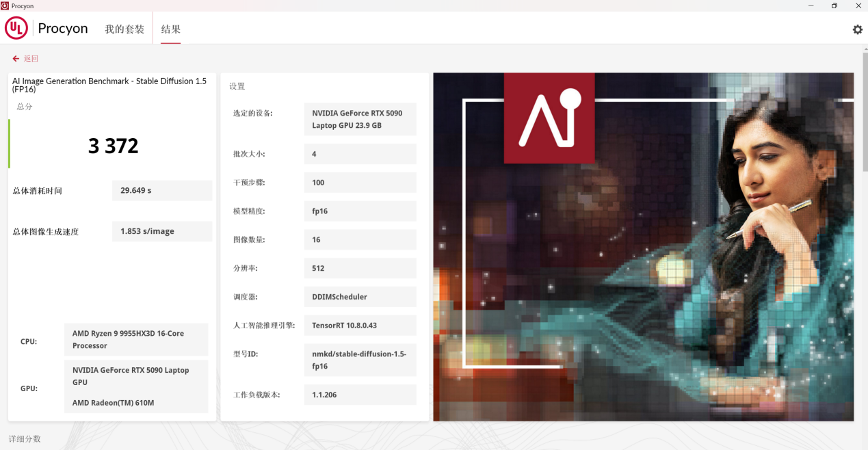
Task: Click the red UL logo
Action: pos(16,28)
